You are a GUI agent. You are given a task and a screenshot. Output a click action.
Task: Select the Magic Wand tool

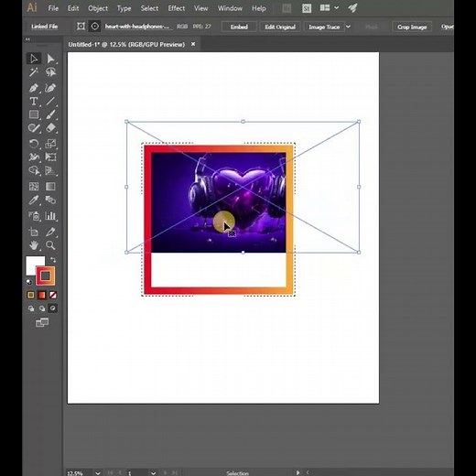(34, 72)
